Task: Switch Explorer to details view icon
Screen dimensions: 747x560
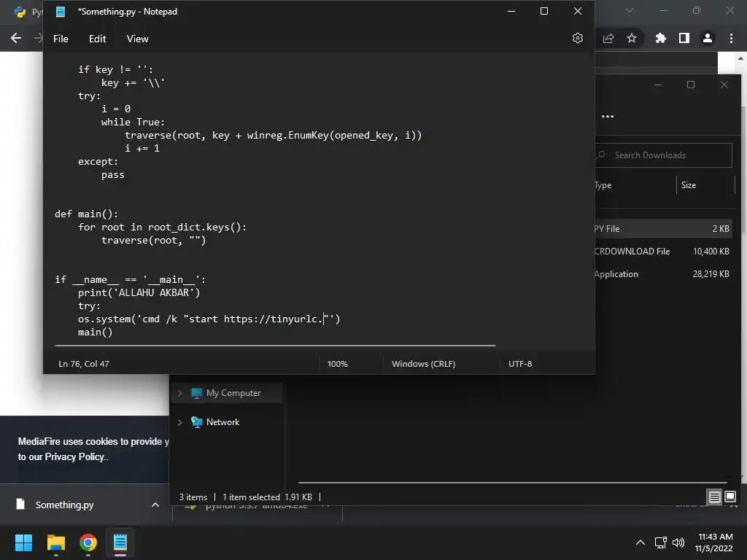Action: pyautogui.click(x=715, y=497)
